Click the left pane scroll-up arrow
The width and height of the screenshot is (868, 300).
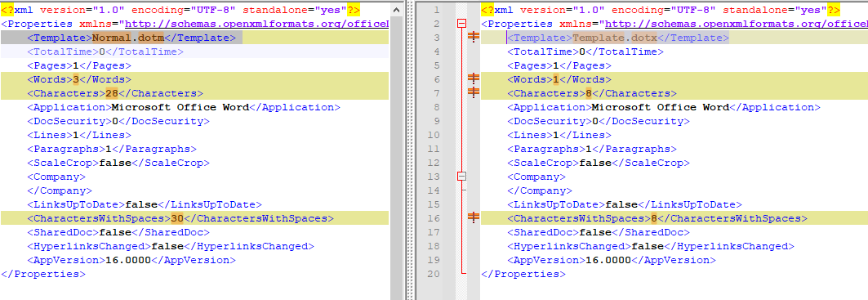point(396,10)
